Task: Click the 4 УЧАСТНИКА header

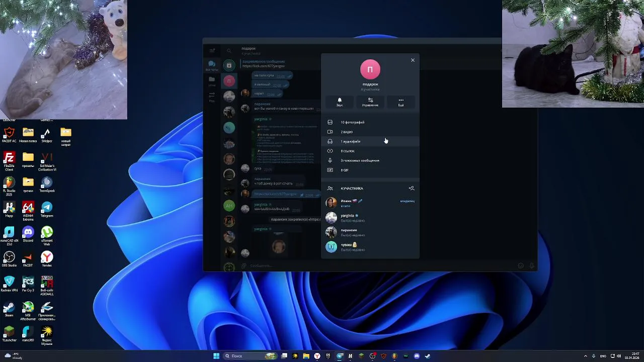Action: pyautogui.click(x=352, y=189)
